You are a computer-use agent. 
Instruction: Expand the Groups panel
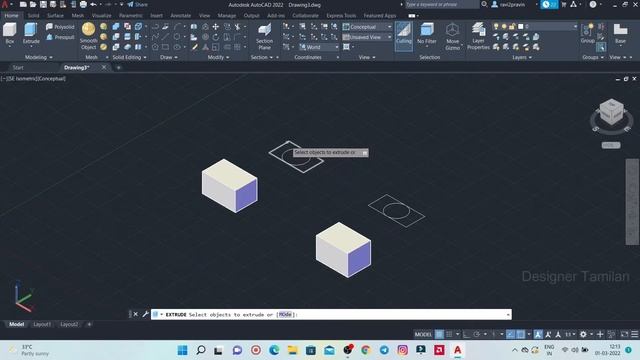[593, 58]
